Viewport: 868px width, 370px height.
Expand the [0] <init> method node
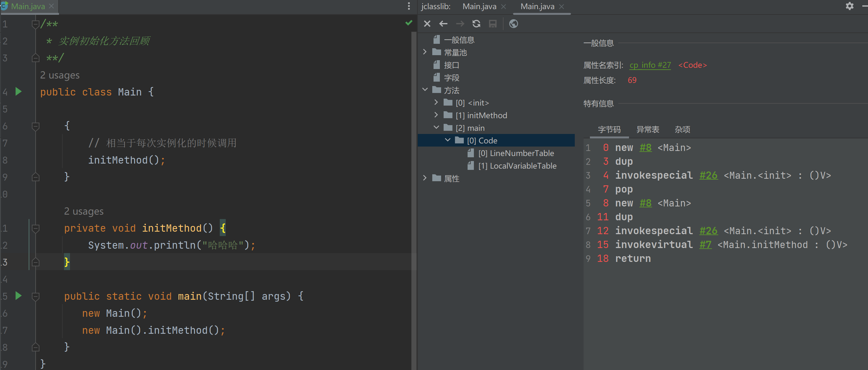pyautogui.click(x=436, y=102)
